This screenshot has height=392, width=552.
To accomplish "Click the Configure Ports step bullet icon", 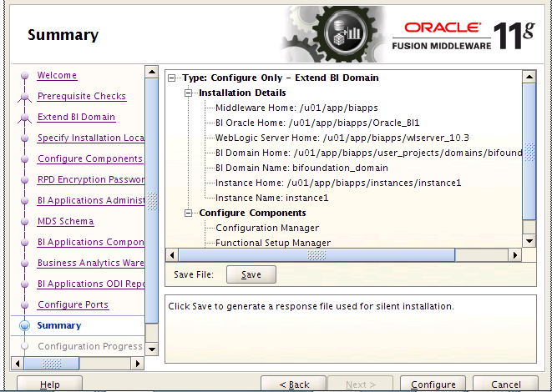I will (25, 304).
